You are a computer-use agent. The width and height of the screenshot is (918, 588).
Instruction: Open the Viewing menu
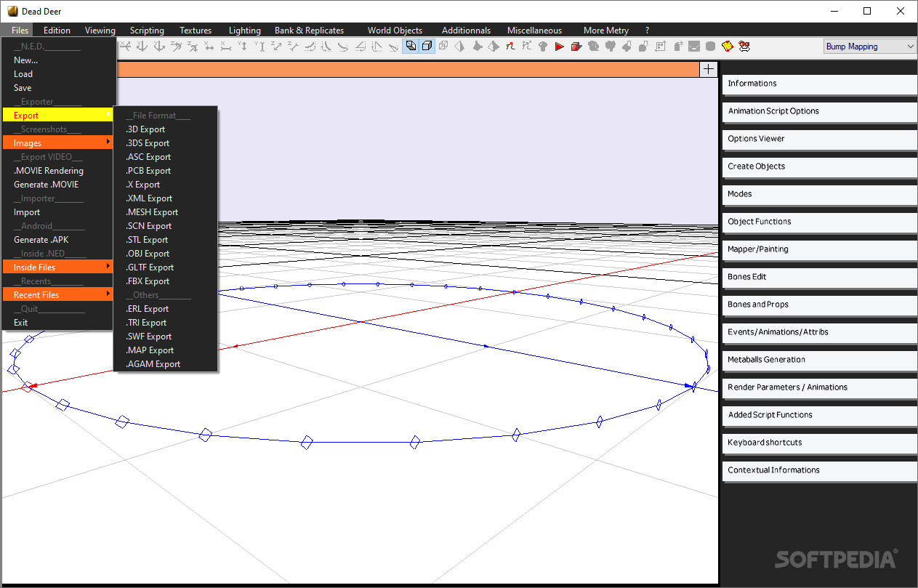click(100, 30)
